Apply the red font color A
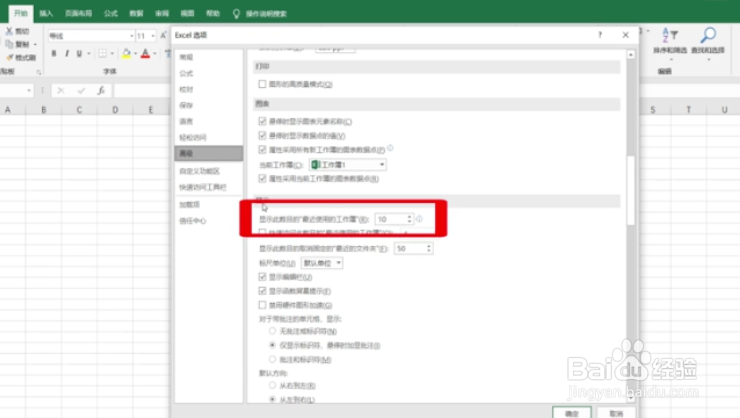The image size is (740, 418). click(x=145, y=54)
